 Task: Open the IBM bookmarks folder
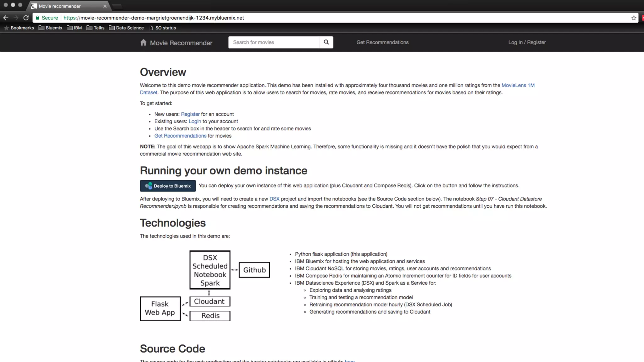tap(74, 28)
